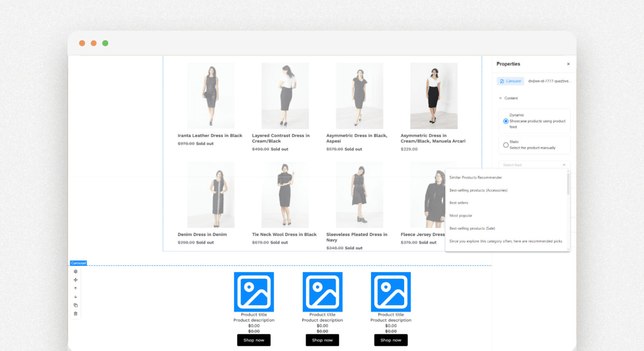The image size is (644, 351).
Task: Click the first Shop now button
Action: (x=254, y=340)
